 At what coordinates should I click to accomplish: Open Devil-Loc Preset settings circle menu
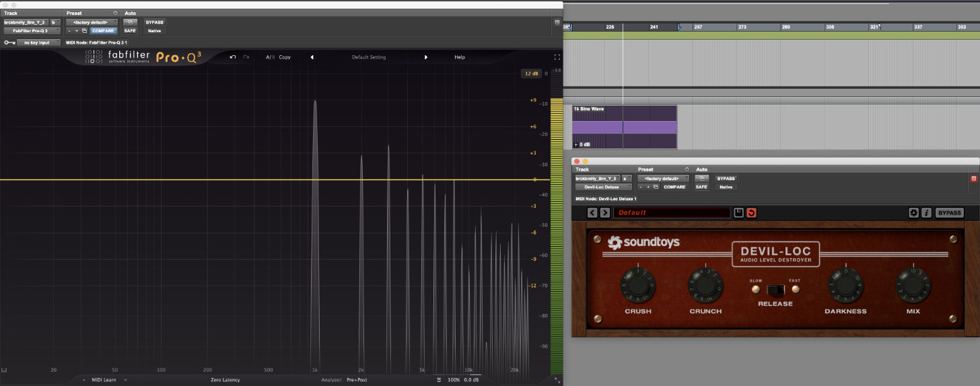(687, 169)
